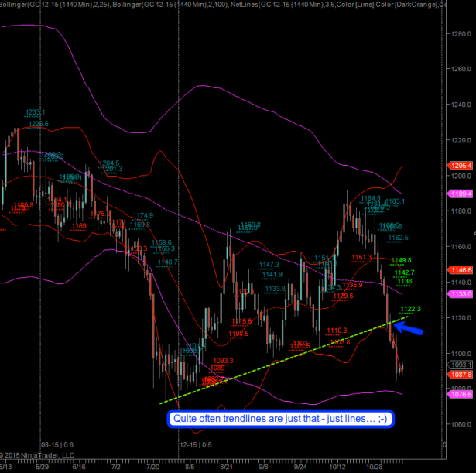476x473 pixels.
Task: Click the red 1146.6 price marker
Action: tap(462, 270)
